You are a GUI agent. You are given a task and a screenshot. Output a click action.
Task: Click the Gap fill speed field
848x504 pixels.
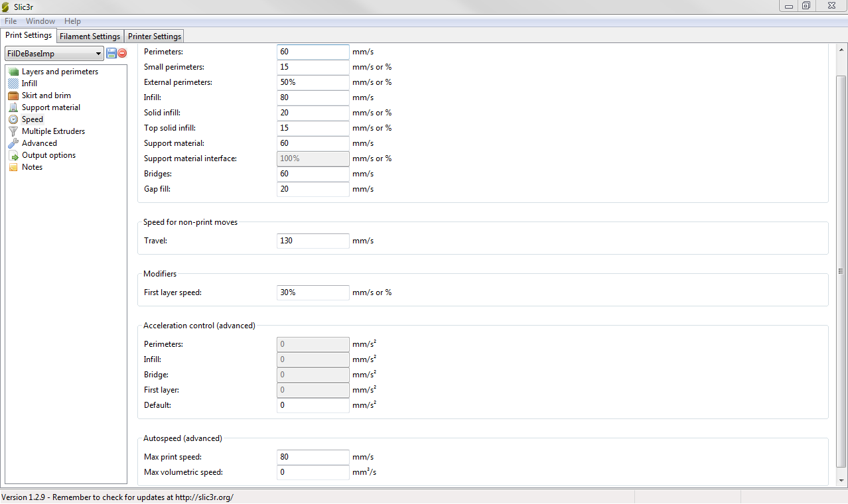pyautogui.click(x=313, y=189)
